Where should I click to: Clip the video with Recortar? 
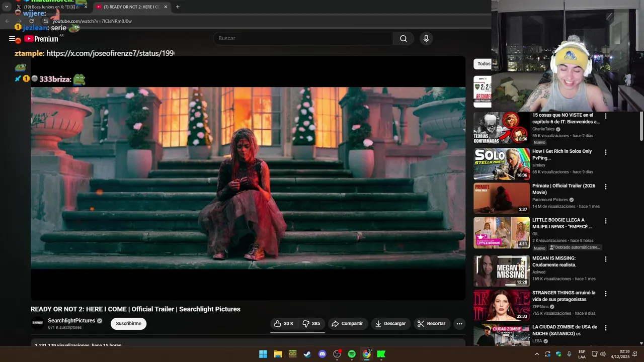click(x=432, y=324)
